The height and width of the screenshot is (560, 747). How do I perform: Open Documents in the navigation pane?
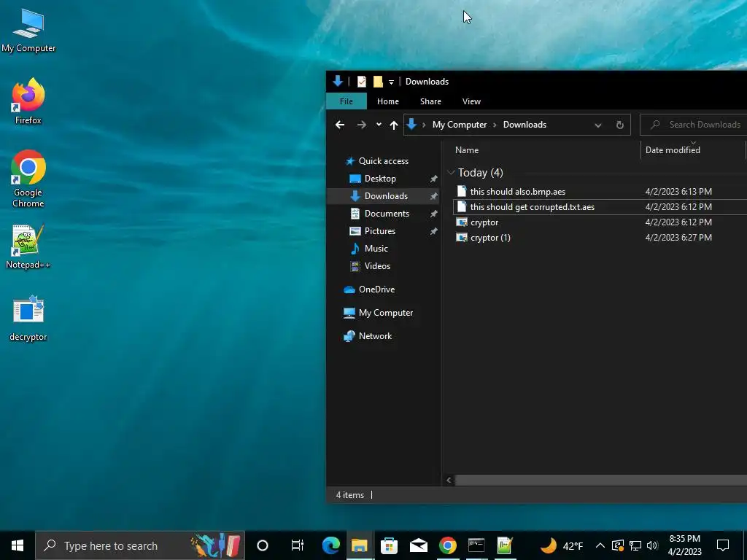coord(387,214)
